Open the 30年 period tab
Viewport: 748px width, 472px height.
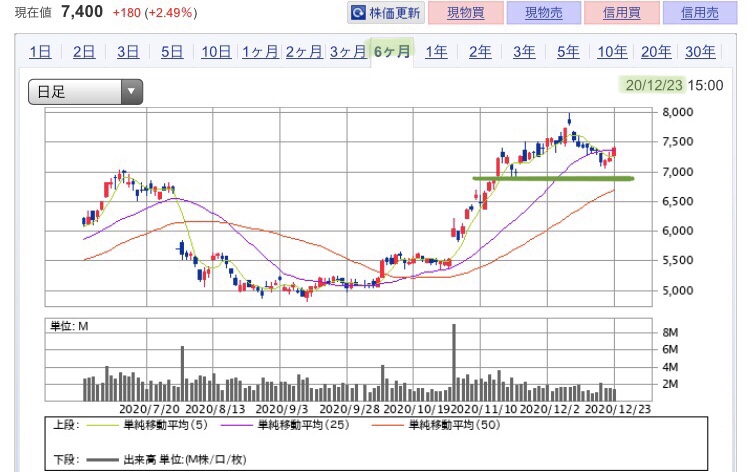pyautogui.click(x=700, y=52)
